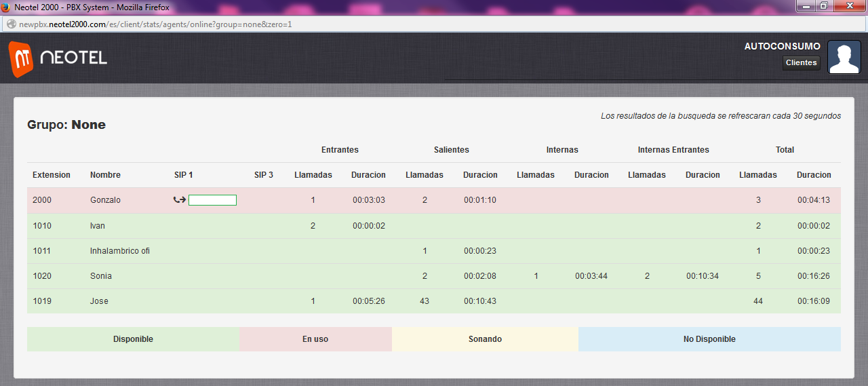Click the Inhalambrico ofi agent name

tap(120, 251)
